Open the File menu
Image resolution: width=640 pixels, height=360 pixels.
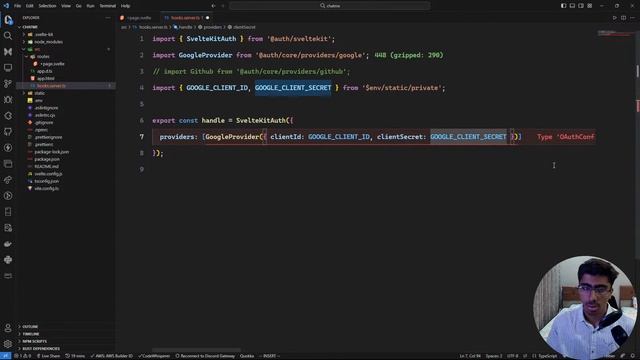(x=18, y=6)
